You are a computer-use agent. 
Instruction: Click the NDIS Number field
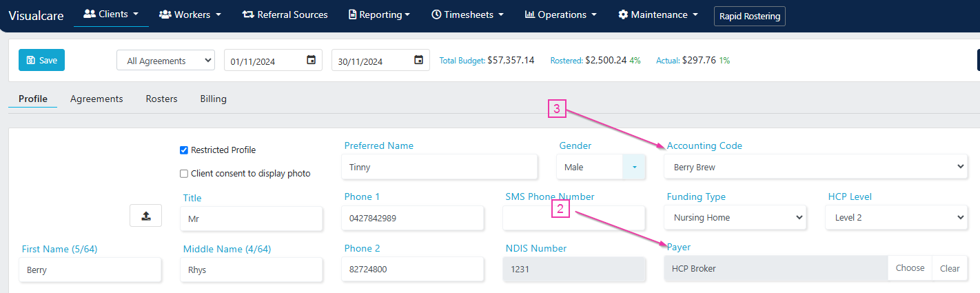click(x=573, y=270)
